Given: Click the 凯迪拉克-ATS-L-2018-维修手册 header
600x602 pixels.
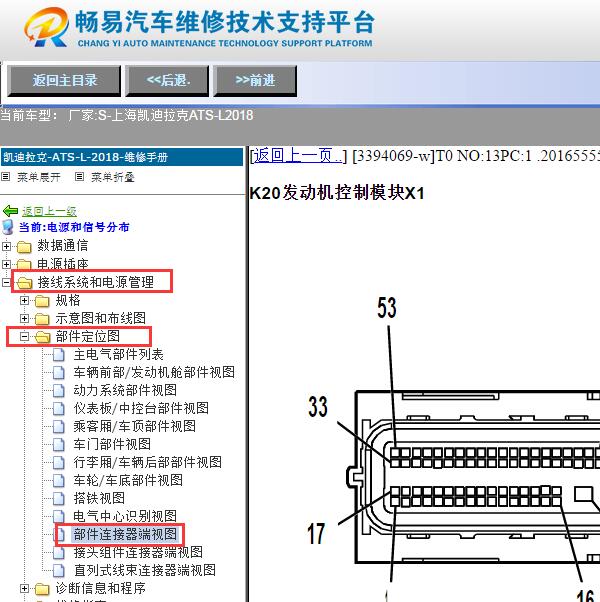Looking at the screenshot, I should 122,157.
